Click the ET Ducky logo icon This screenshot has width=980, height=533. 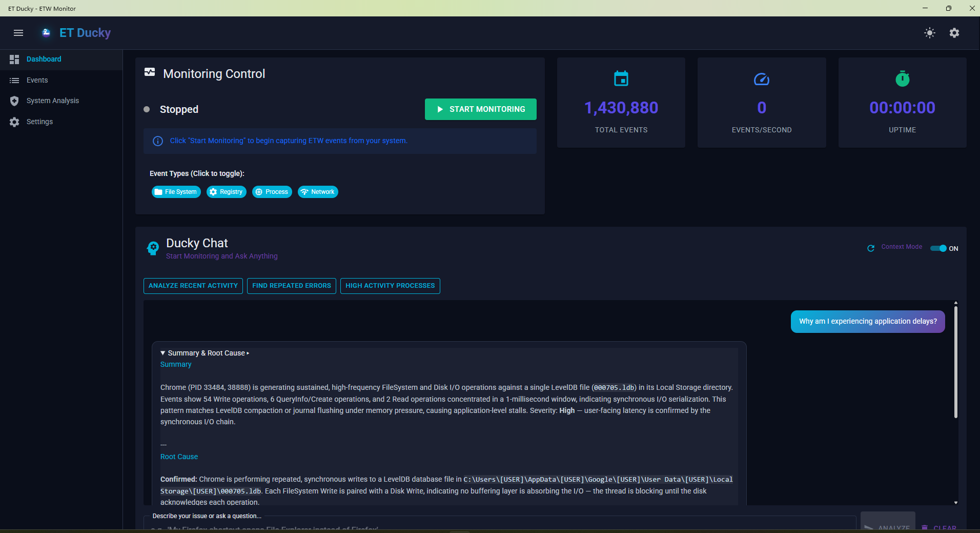(x=46, y=33)
